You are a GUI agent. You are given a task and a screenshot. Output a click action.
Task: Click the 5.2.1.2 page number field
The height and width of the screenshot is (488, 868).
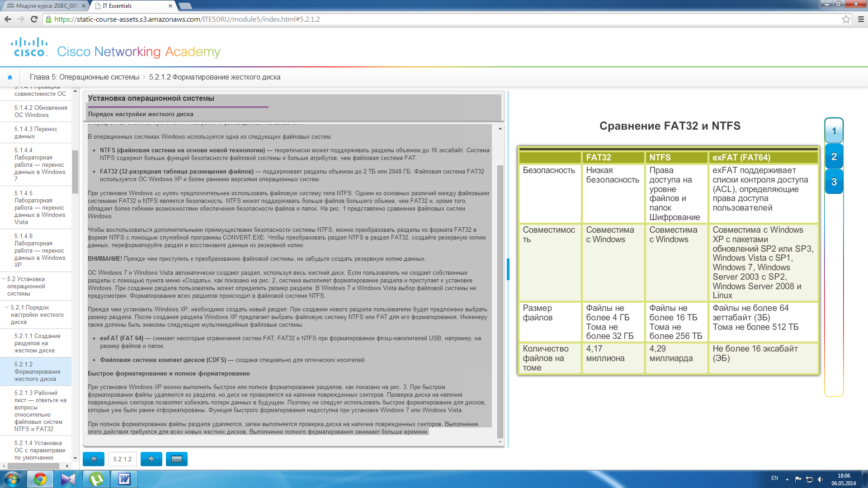click(123, 459)
